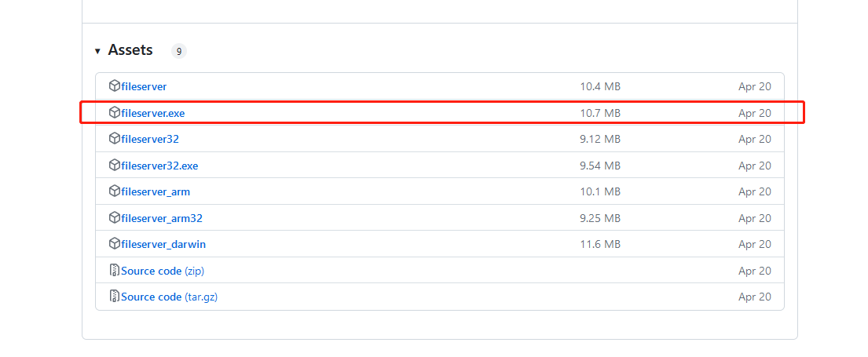Download Source code (zip) archive

pos(163,271)
